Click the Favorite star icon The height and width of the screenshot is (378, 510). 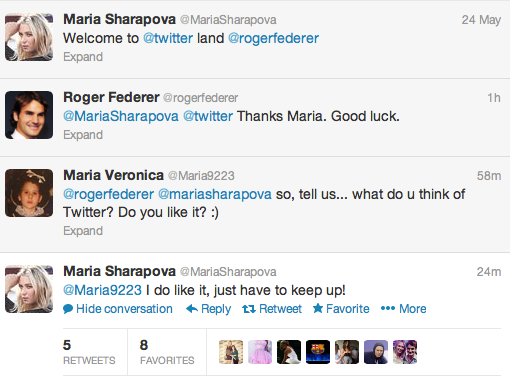[x=318, y=308]
